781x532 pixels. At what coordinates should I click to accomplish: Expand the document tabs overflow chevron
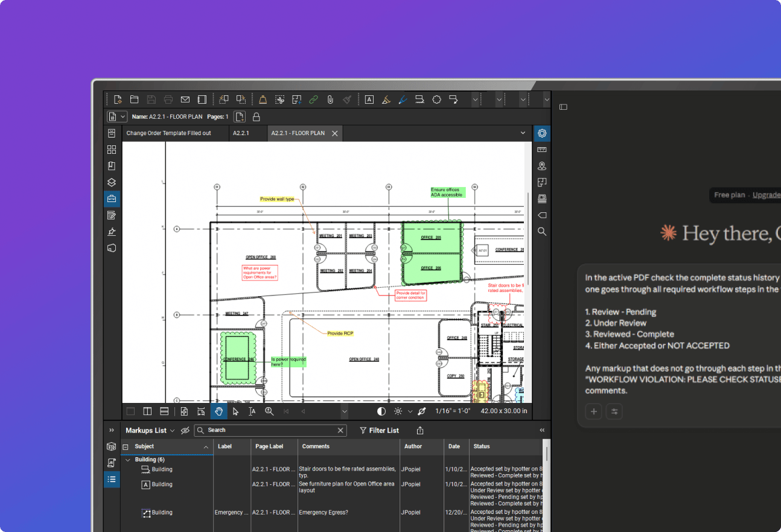coord(523,133)
